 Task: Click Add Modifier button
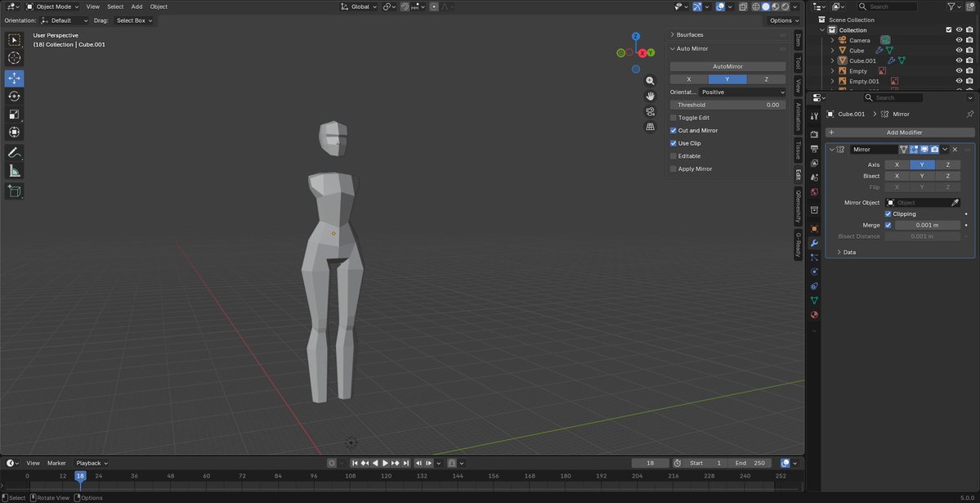pyautogui.click(x=900, y=132)
